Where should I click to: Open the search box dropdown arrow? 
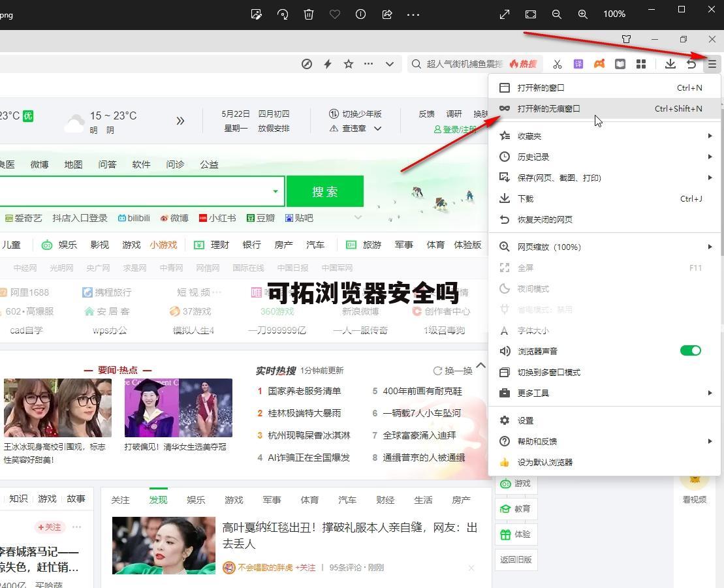[275, 191]
